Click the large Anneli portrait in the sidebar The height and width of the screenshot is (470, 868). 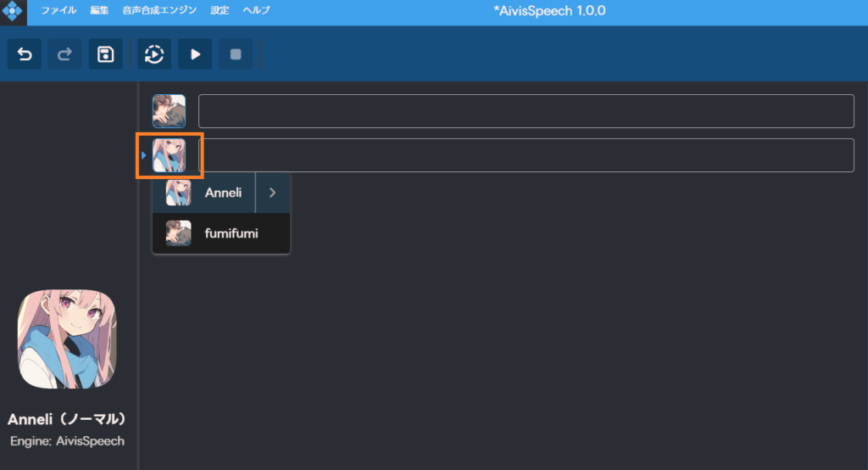pos(67,339)
